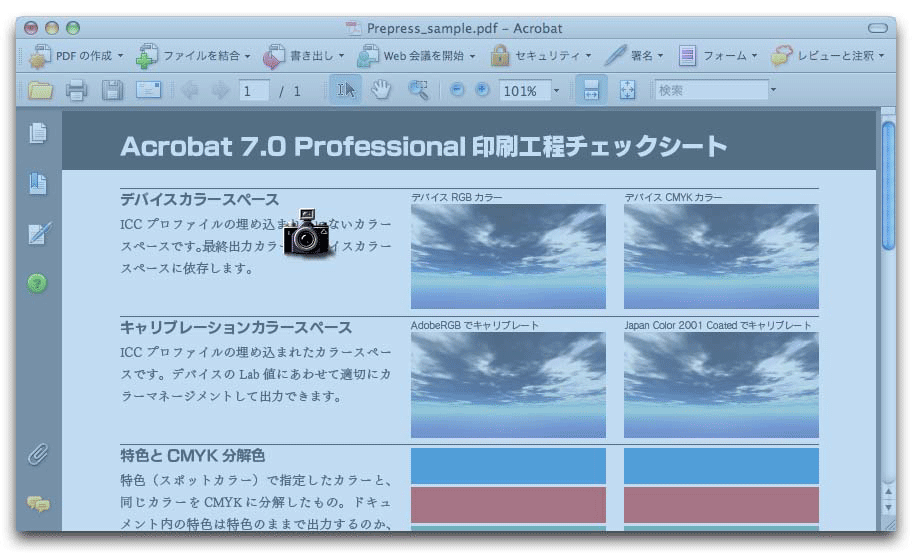916x553 pixels.
Task: Click the 101% zoom level field
Action: click(524, 91)
